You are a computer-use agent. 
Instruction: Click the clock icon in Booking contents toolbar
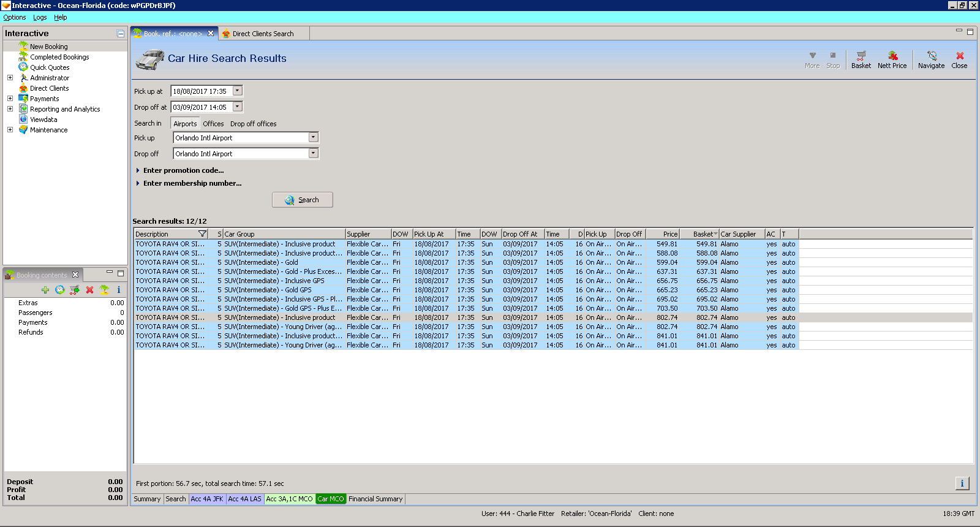tap(60, 290)
